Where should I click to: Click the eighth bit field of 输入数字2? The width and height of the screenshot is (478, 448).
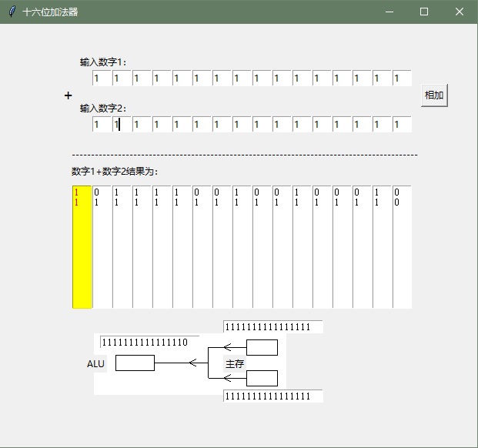click(x=242, y=124)
